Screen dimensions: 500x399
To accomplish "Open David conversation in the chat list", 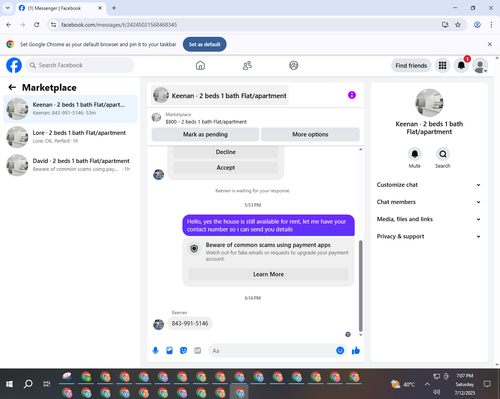I will (70, 165).
